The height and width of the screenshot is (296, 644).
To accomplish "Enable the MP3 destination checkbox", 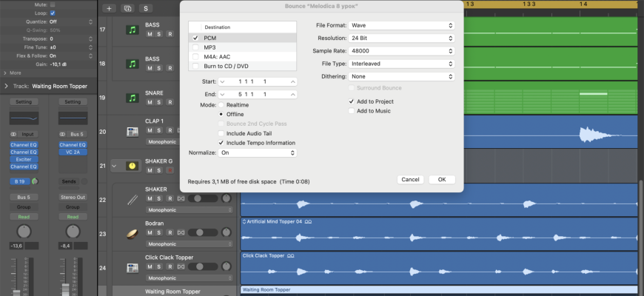I will click(x=195, y=47).
